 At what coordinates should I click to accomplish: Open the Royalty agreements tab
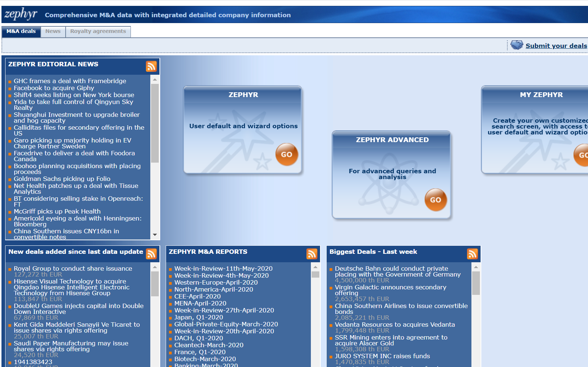(x=98, y=31)
